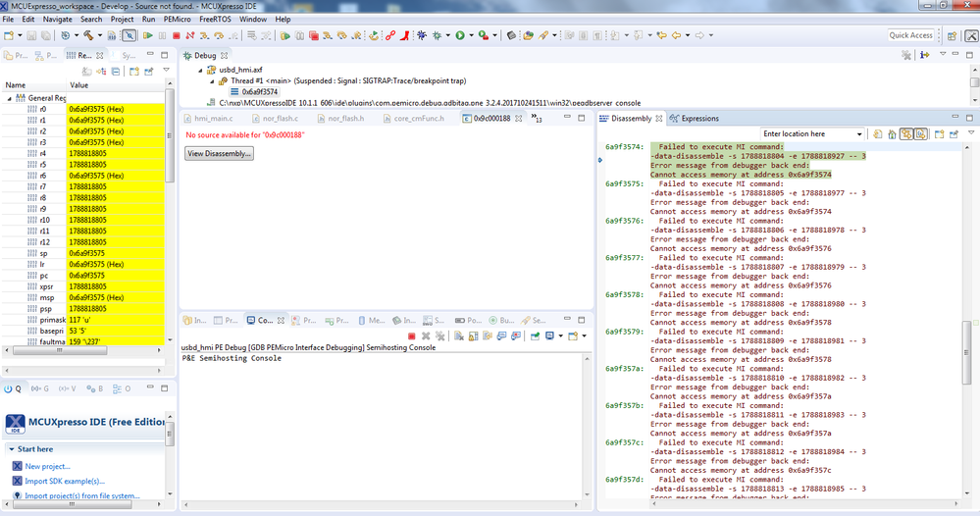980x516 pixels.
Task: Open the Enter location here combo dropdown
Action: coord(859,134)
